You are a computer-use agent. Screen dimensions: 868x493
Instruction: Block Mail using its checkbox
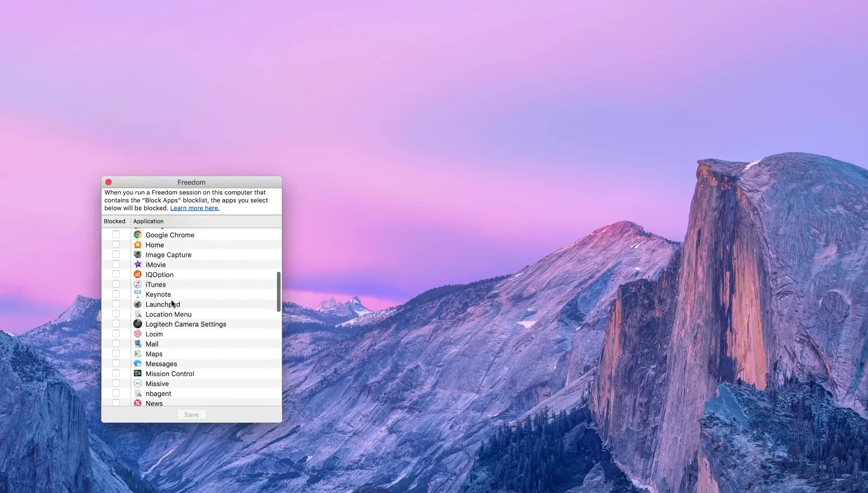[116, 344]
